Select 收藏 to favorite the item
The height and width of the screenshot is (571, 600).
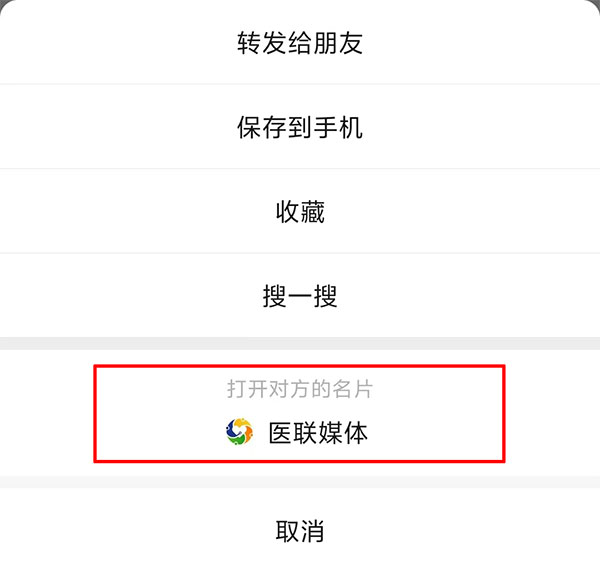pyautogui.click(x=300, y=211)
